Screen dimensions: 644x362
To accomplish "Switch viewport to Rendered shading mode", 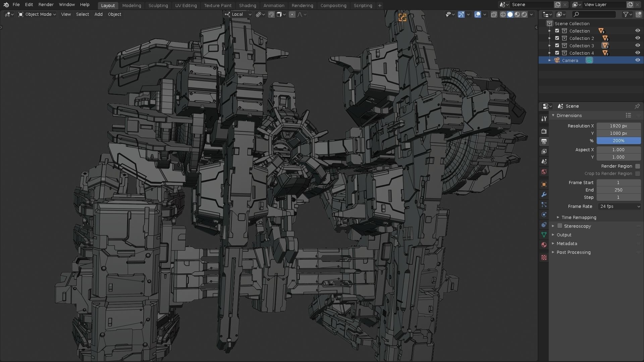I will pyautogui.click(x=525, y=14).
